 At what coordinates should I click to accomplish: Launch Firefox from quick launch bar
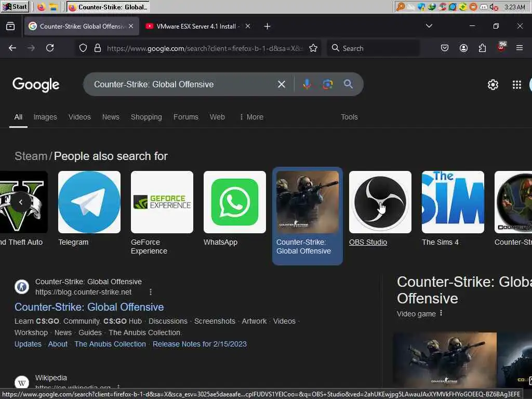[42, 7]
